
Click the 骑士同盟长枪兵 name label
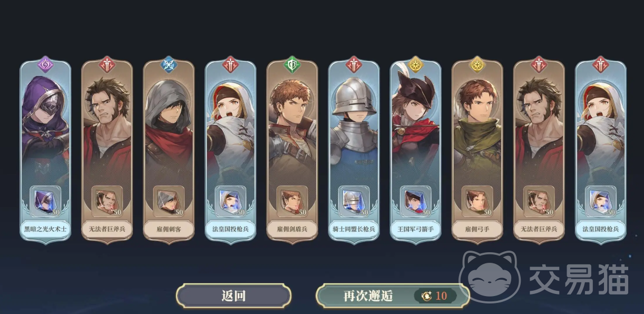tap(354, 230)
